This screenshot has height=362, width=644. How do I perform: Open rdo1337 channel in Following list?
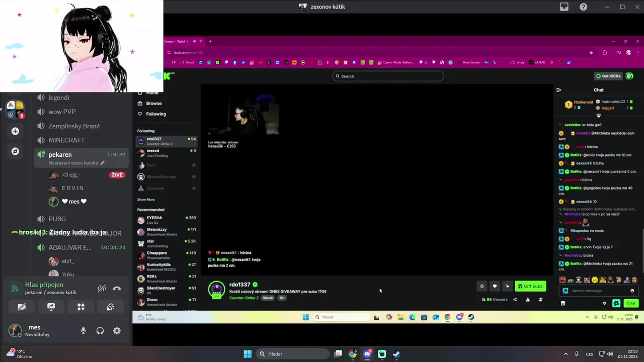click(167, 141)
